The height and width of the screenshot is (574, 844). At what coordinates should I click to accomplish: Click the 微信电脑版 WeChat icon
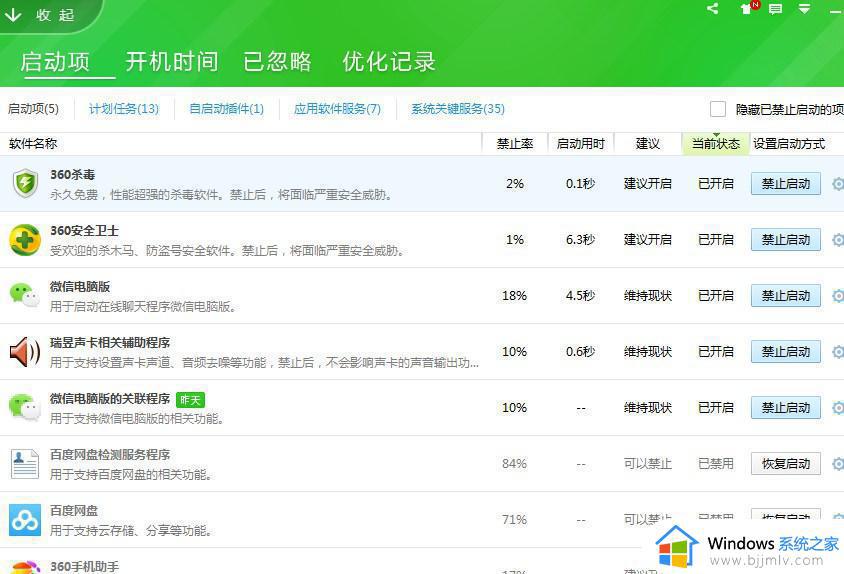25,295
